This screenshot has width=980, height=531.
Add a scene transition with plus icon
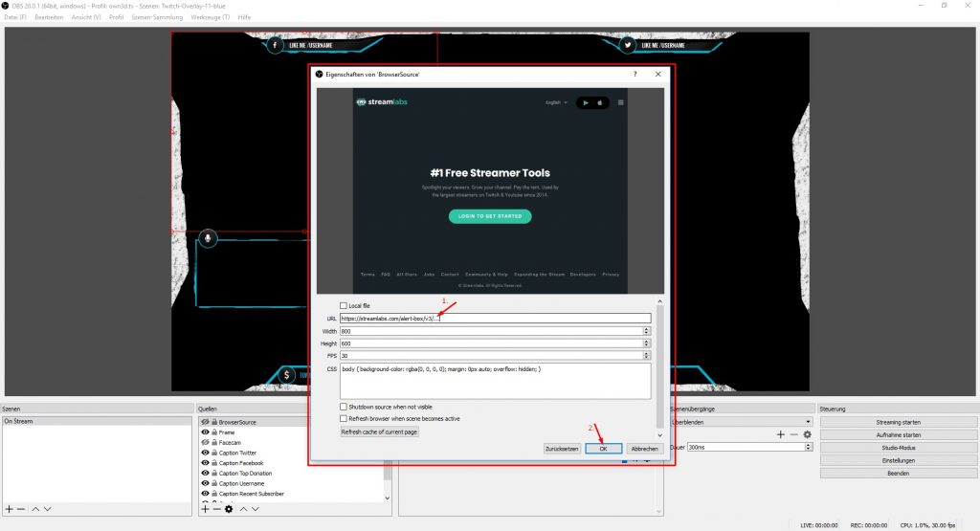coord(781,434)
